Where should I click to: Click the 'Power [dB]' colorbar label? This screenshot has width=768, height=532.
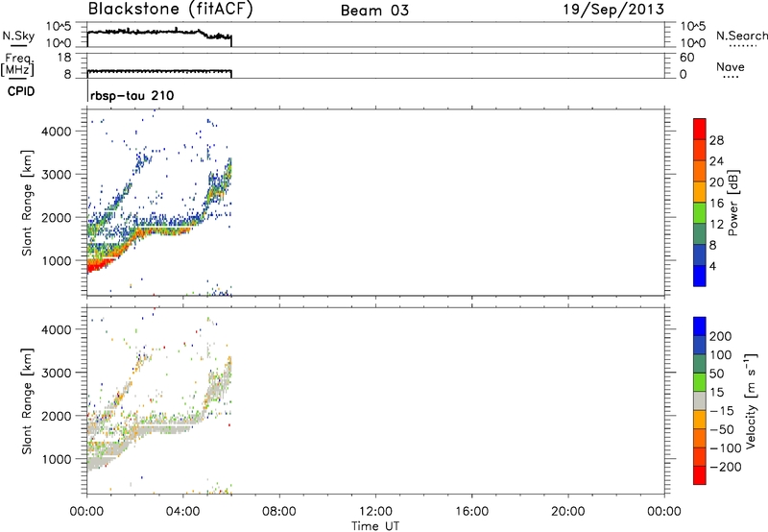tap(733, 203)
